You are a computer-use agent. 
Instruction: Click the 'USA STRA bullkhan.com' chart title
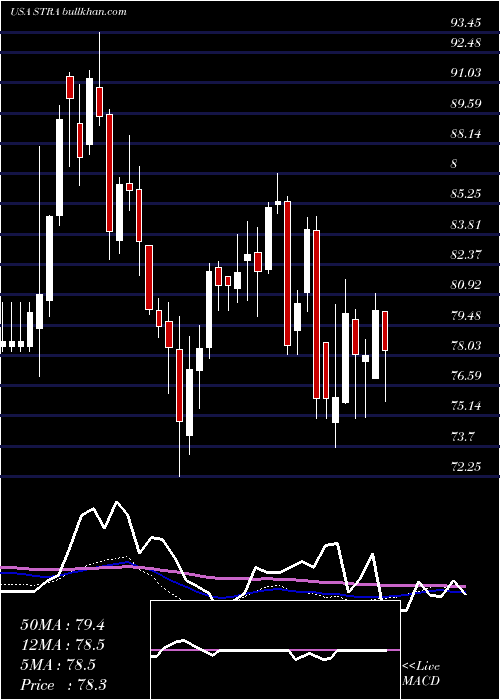[x=69, y=12]
